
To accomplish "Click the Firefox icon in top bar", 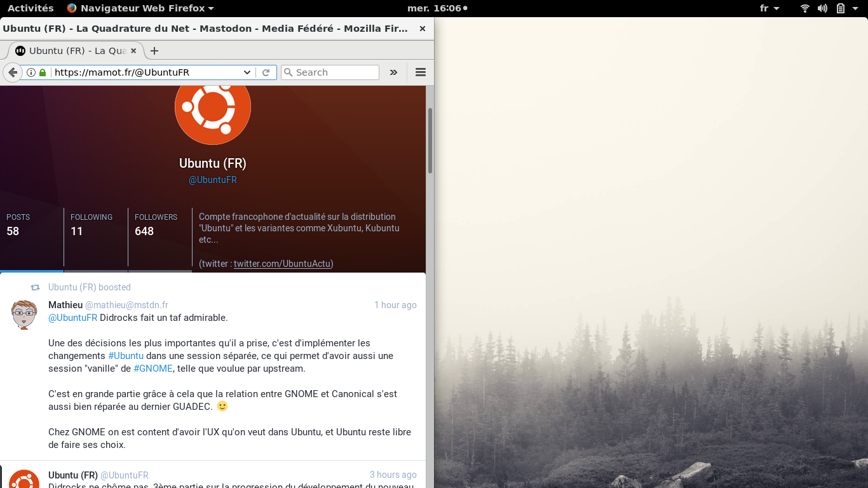I will pyautogui.click(x=72, y=8).
